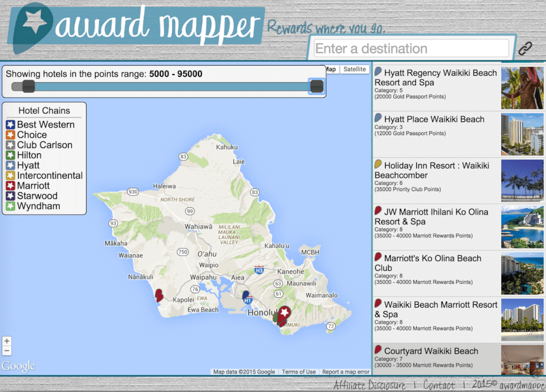
Task: Click the Hyatt Regency Waikiki pin icon
Action: [x=378, y=72]
